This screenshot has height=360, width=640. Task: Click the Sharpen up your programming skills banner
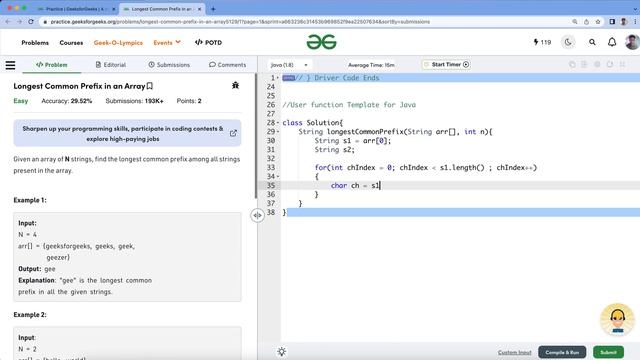pyautogui.click(x=127, y=133)
